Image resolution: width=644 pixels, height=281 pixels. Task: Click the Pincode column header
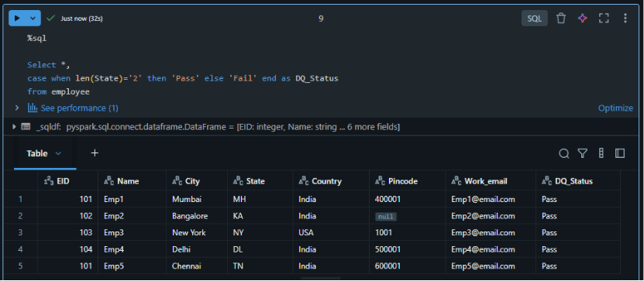tap(407, 181)
